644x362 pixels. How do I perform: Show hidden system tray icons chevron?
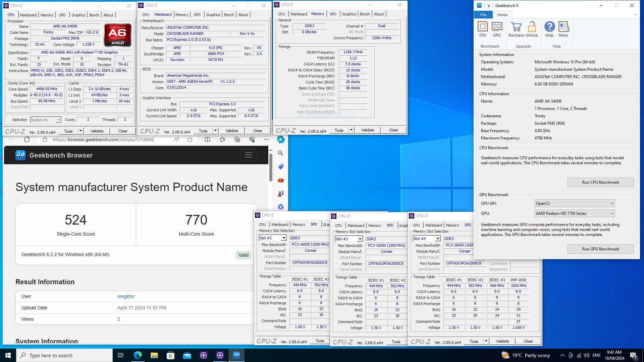pos(562,355)
